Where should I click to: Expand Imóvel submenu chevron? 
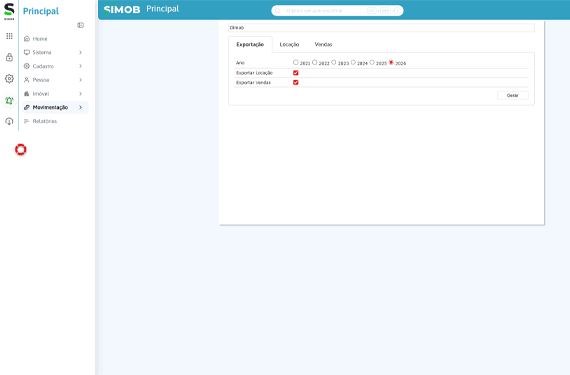point(80,94)
